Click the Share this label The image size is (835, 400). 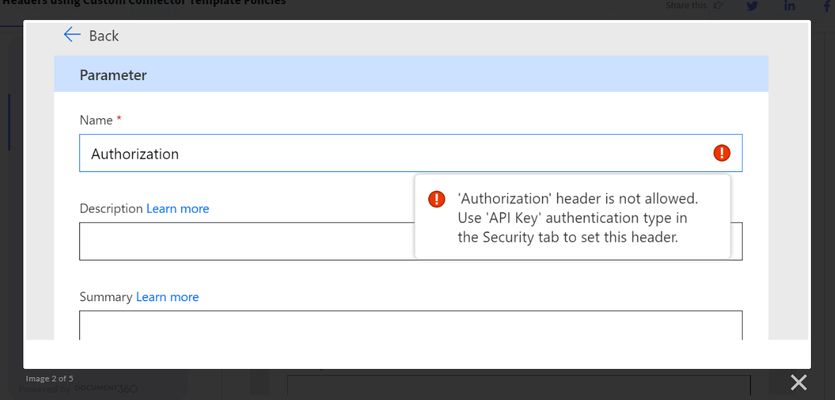tap(686, 5)
